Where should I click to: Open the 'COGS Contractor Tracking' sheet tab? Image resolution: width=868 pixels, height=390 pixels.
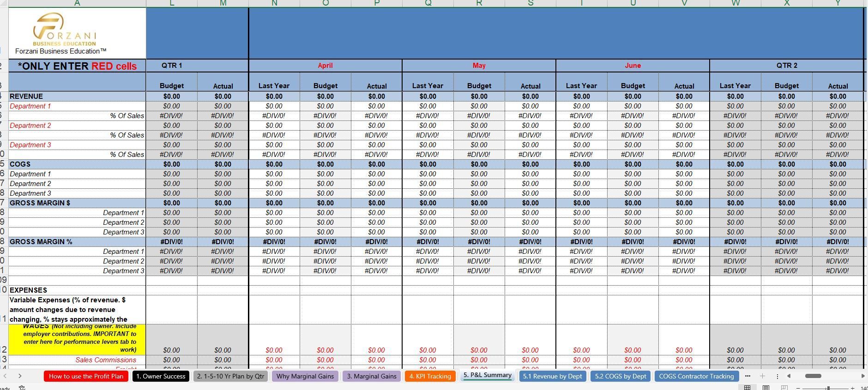pyautogui.click(x=696, y=376)
